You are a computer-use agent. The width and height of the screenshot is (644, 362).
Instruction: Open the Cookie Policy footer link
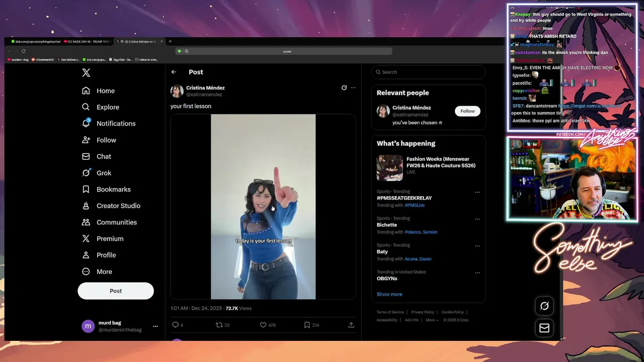pyautogui.click(x=452, y=312)
